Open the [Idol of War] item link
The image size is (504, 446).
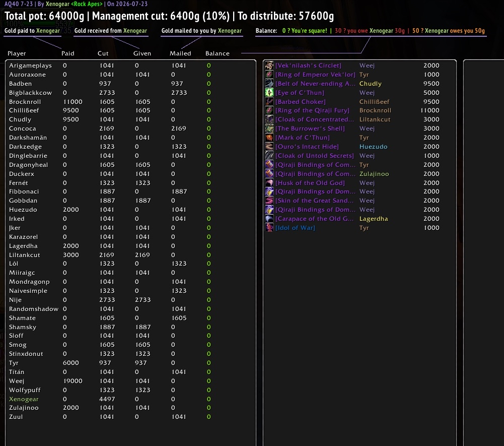pos(295,228)
